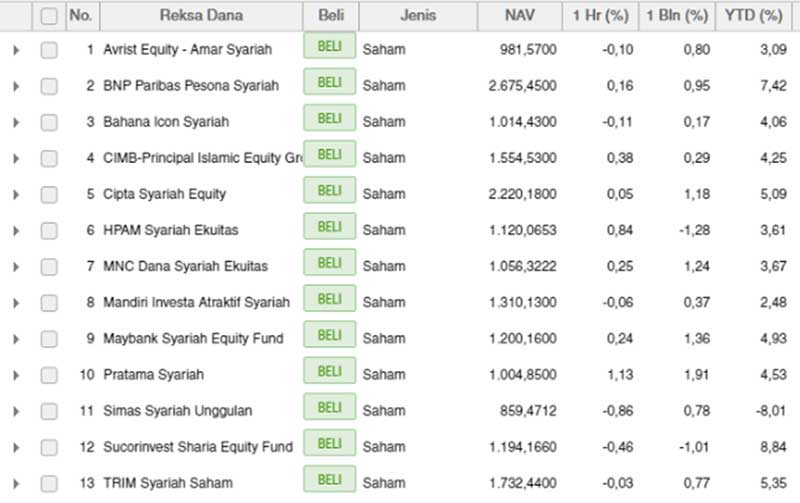Sort by the Reksa Dana column header
800x503 pixels.
click(x=201, y=15)
